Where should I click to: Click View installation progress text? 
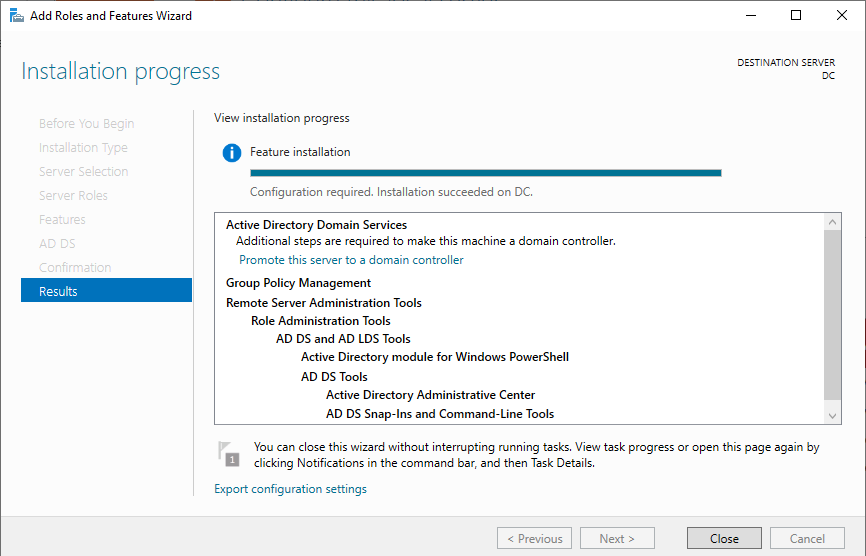[282, 118]
